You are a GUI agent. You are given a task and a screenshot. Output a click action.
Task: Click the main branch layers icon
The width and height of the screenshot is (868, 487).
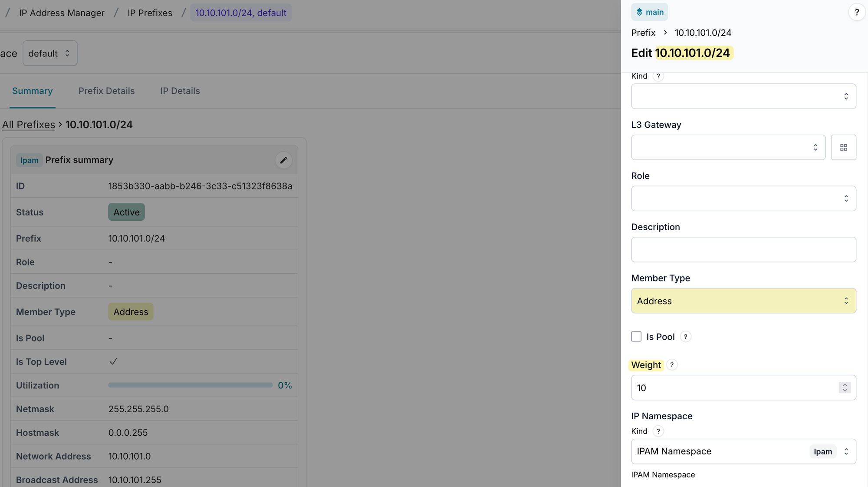[639, 12]
